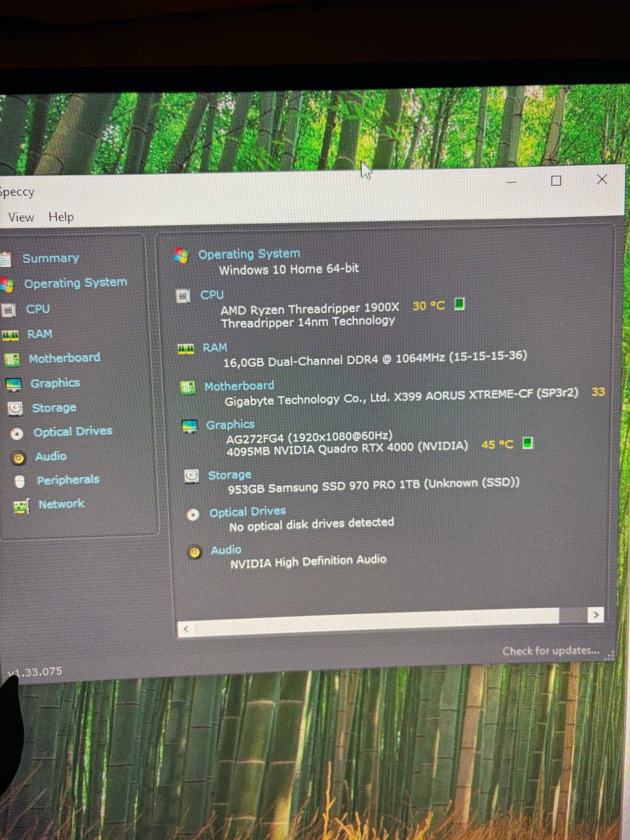
Task: Click the CPU chip icon in summary pane
Action: [x=184, y=296]
